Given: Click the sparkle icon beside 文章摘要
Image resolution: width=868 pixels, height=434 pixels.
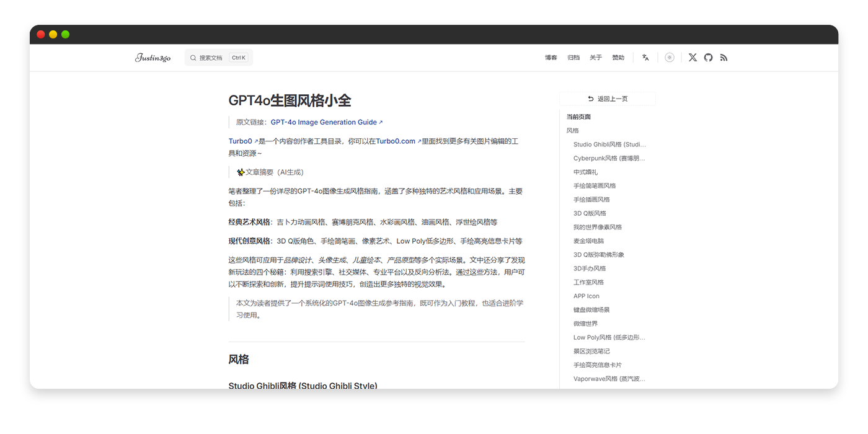Looking at the screenshot, I should click(241, 172).
